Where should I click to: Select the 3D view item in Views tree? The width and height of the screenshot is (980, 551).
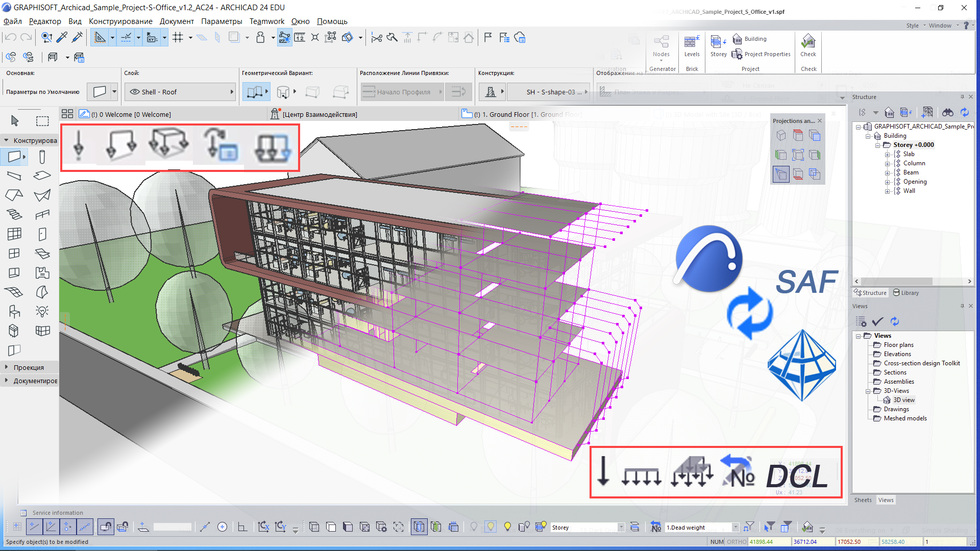(903, 400)
